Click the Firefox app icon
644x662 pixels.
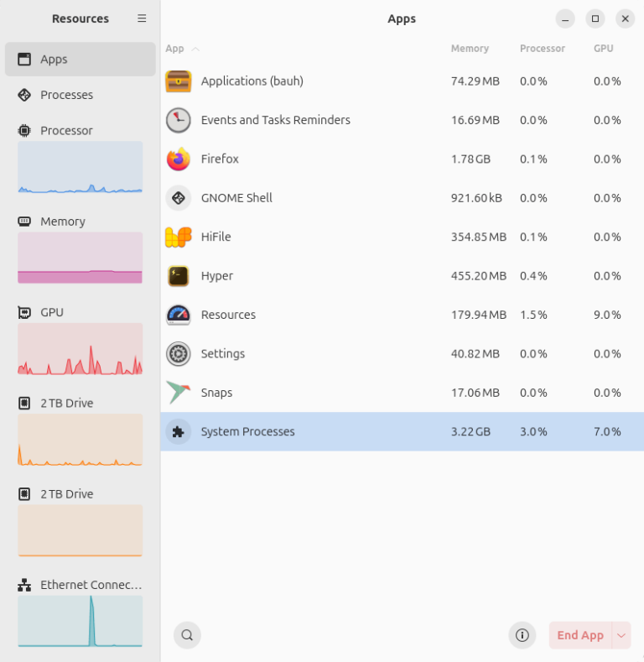point(178,159)
